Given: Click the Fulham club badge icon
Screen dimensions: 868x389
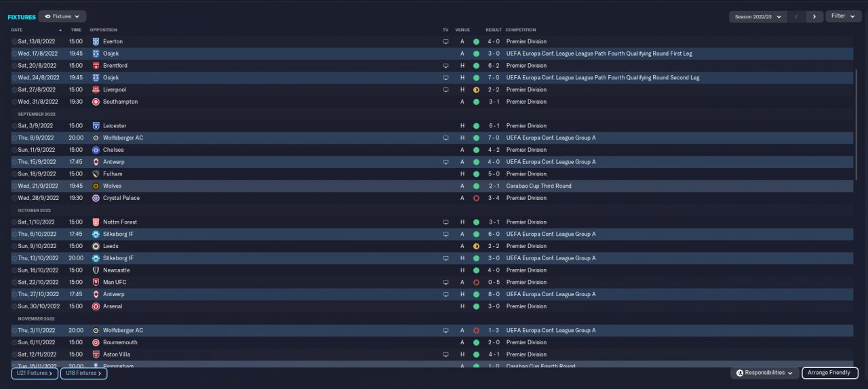Looking at the screenshot, I should 96,174.
